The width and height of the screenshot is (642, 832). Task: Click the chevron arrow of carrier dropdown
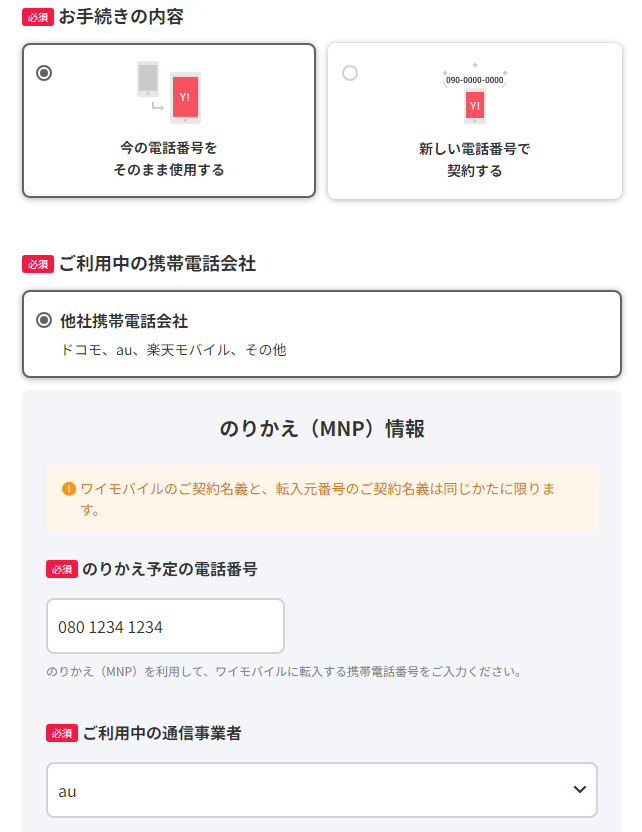coord(580,790)
